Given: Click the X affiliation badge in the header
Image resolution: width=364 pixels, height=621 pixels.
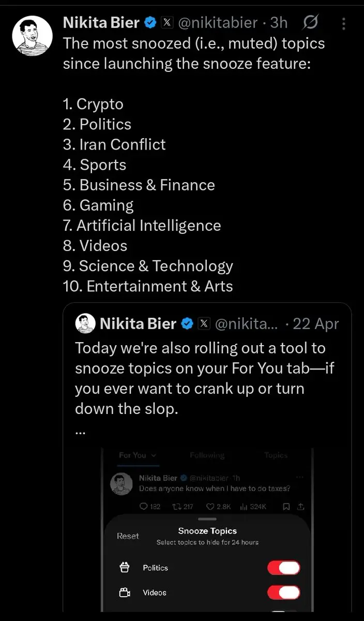Looking at the screenshot, I should point(166,22).
